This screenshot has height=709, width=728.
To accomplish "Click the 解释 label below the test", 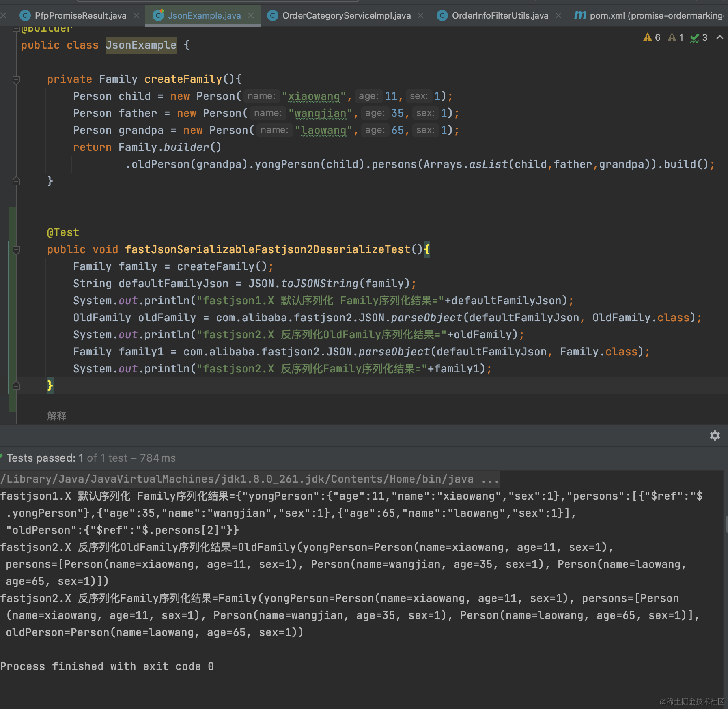I will (x=57, y=416).
